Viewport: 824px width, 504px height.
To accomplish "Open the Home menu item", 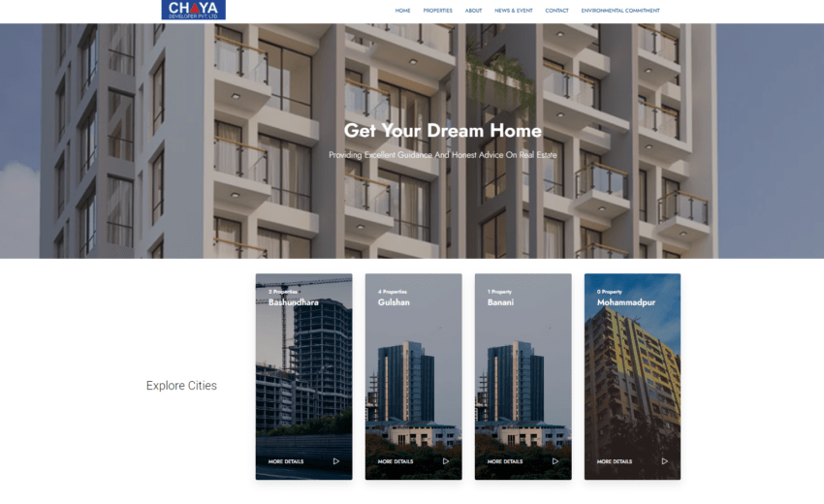I will [x=402, y=11].
